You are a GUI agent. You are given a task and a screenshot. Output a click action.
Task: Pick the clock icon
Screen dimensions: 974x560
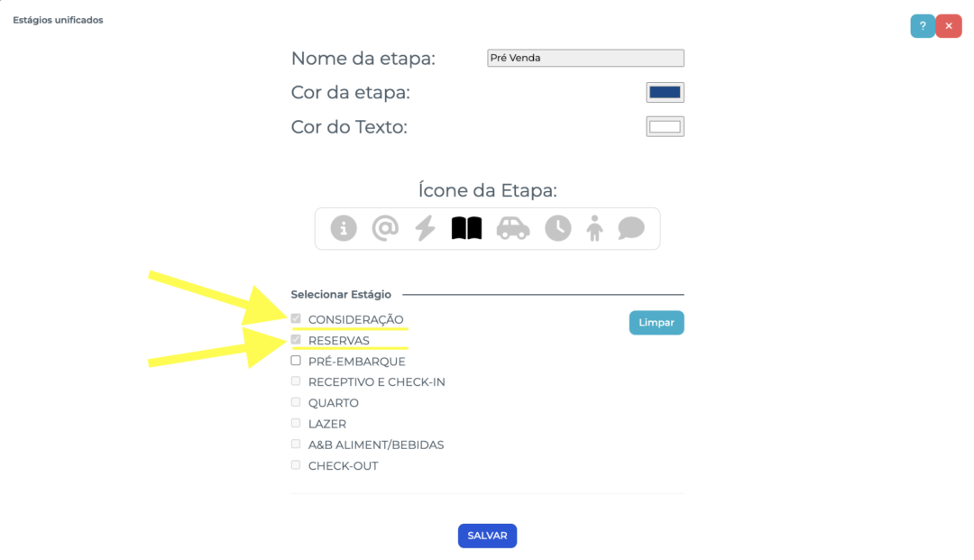point(558,228)
